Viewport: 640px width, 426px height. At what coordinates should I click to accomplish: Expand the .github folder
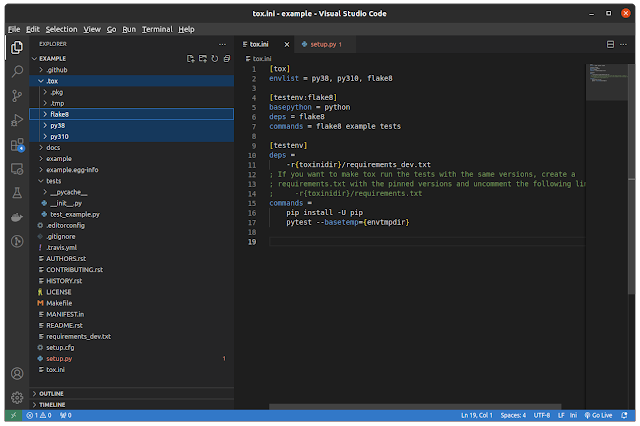131,70
